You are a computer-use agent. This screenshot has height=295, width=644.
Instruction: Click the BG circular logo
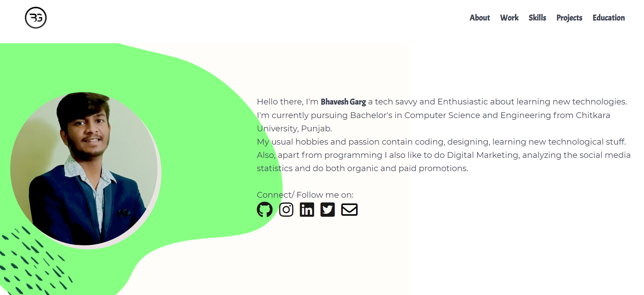pyautogui.click(x=36, y=18)
